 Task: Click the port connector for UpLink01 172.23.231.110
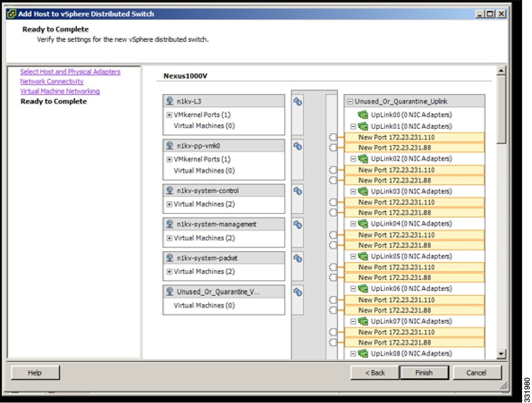click(x=333, y=137)
